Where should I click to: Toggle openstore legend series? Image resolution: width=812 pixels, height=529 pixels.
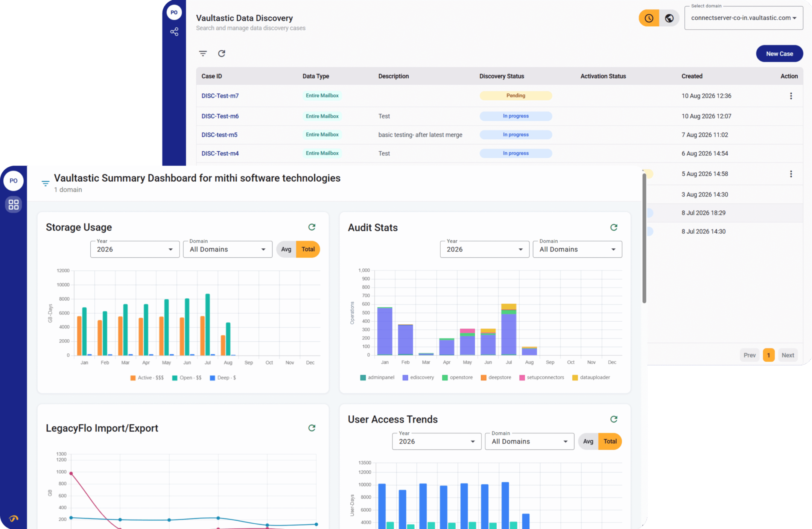click(x=457, y=377)
